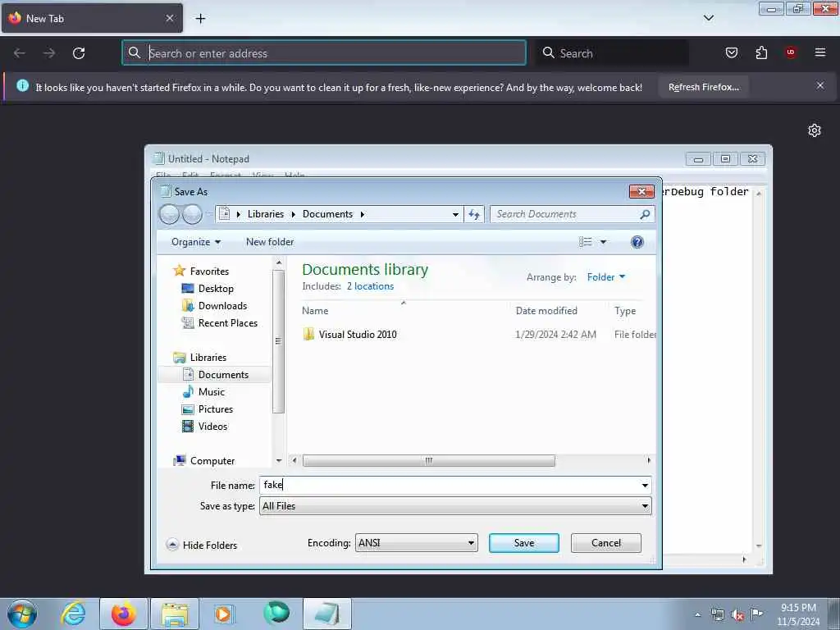Open the Encoding ANSI dropdown
Screen dimensions: 840x630
[x=416, y=543]
